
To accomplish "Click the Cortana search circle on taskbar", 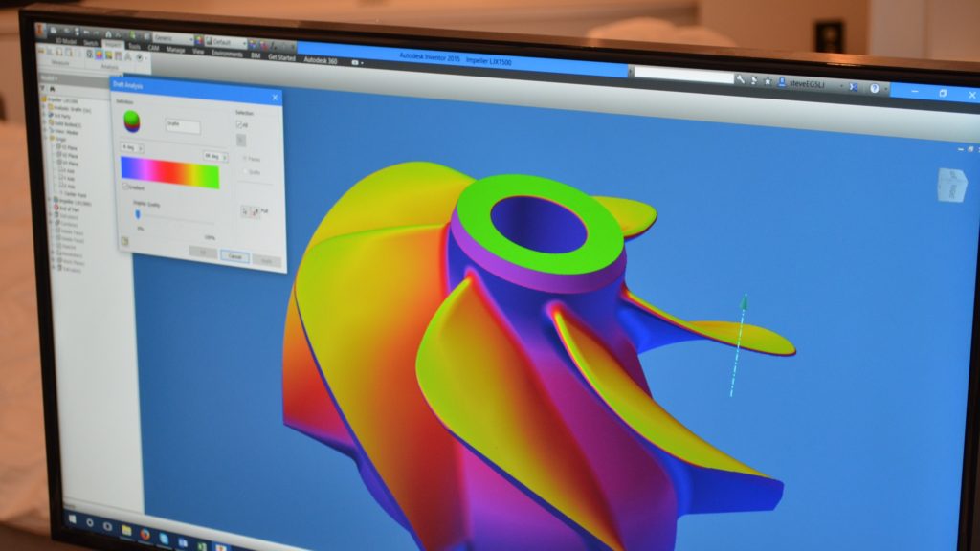I will coord(90,523).
